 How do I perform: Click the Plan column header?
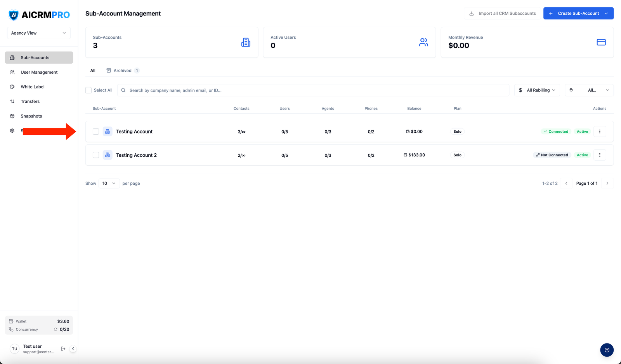pyautogui.click(x=458, y=109)
